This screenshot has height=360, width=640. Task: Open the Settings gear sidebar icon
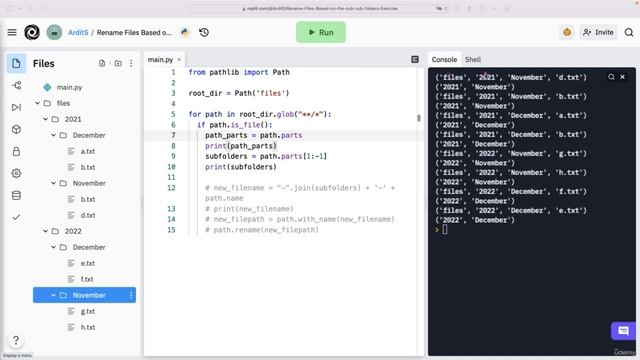[x=16, y=173]
